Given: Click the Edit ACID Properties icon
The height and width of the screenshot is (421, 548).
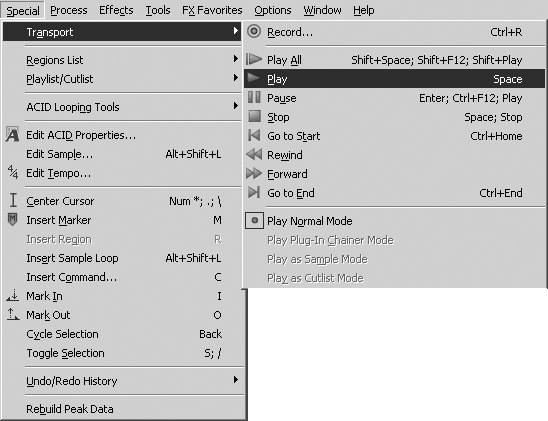Looking at the screenshot, I should click(12, 135).
